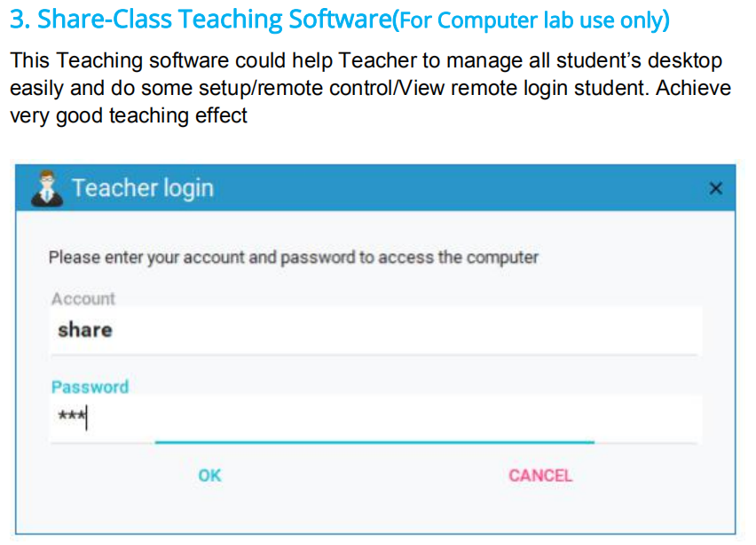Click the "Teacher login" title text
Screen dimensions: 756x545
(142, 188)
